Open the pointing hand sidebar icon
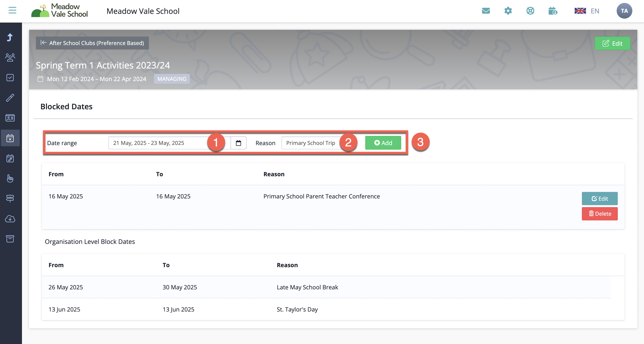The image size is (644, 344). (x=10, y=178)
